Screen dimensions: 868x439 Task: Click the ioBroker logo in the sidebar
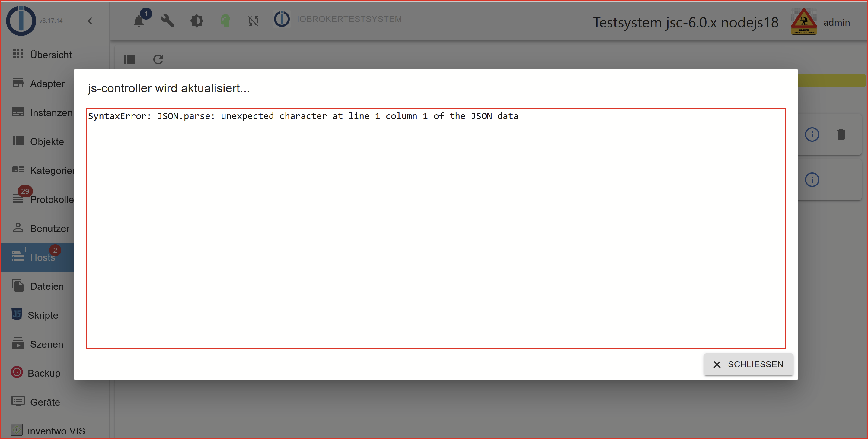click(x=21, y=21)
